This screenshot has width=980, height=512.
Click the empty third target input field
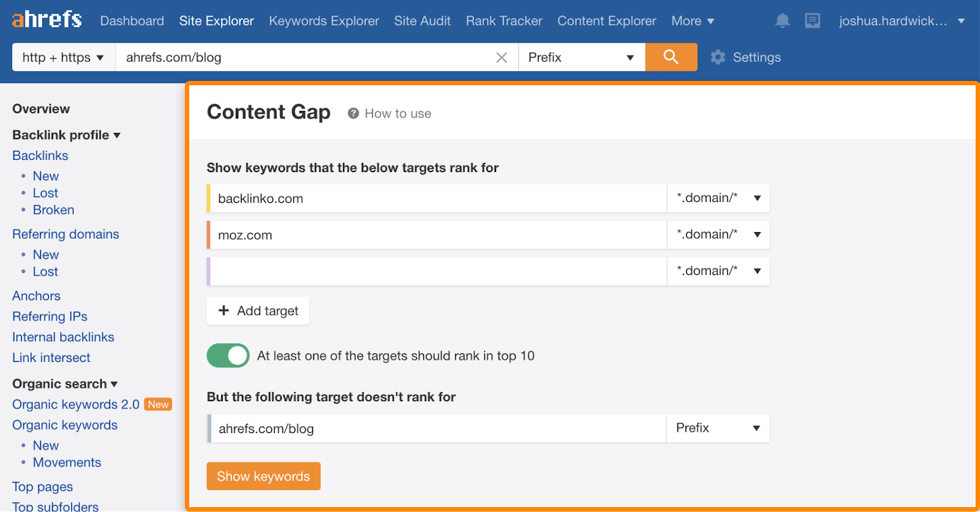pos(437,271)
